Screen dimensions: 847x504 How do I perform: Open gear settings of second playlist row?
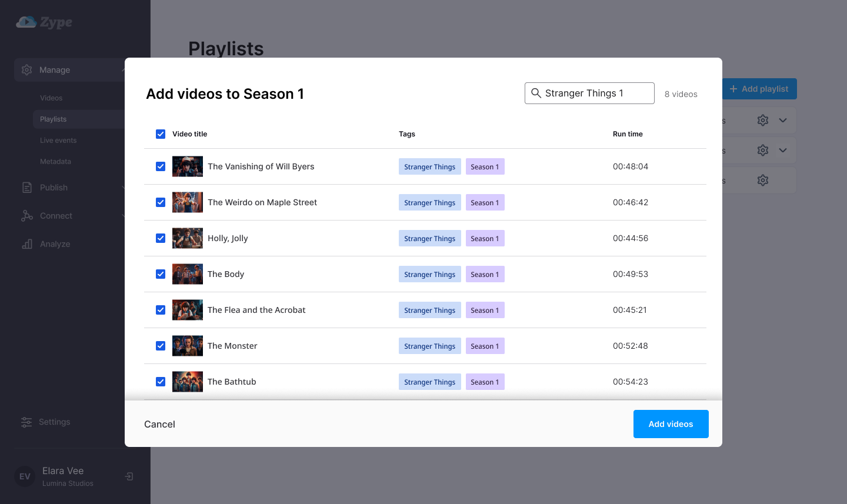pyautogui.click(x=763, y=151)
